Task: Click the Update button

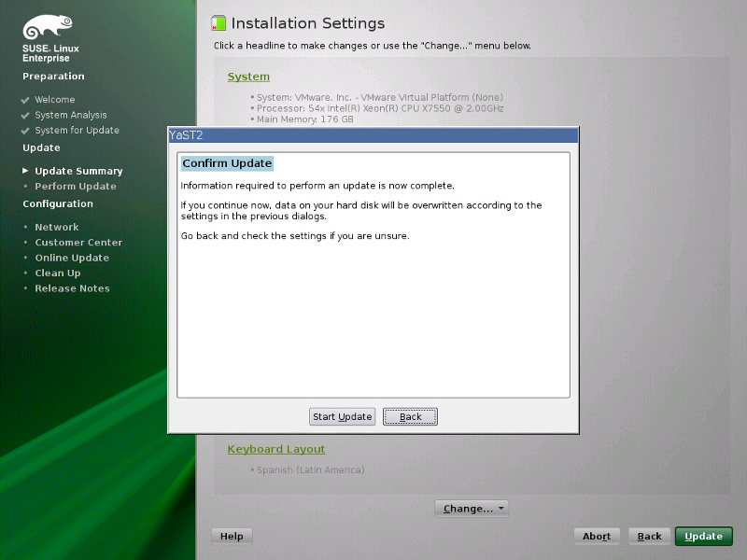Action: point(703,536)
